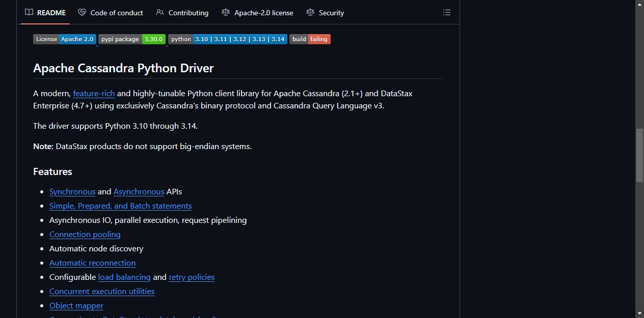Open the feature-rich link

coord(94,94)
